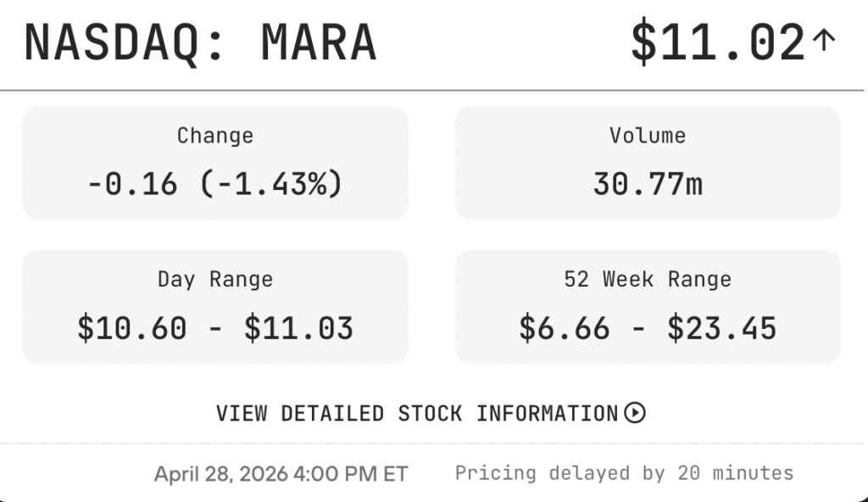Select the $11.03 day high value
The height and width of the screenshot is (502, 868).
click(299, 327)
